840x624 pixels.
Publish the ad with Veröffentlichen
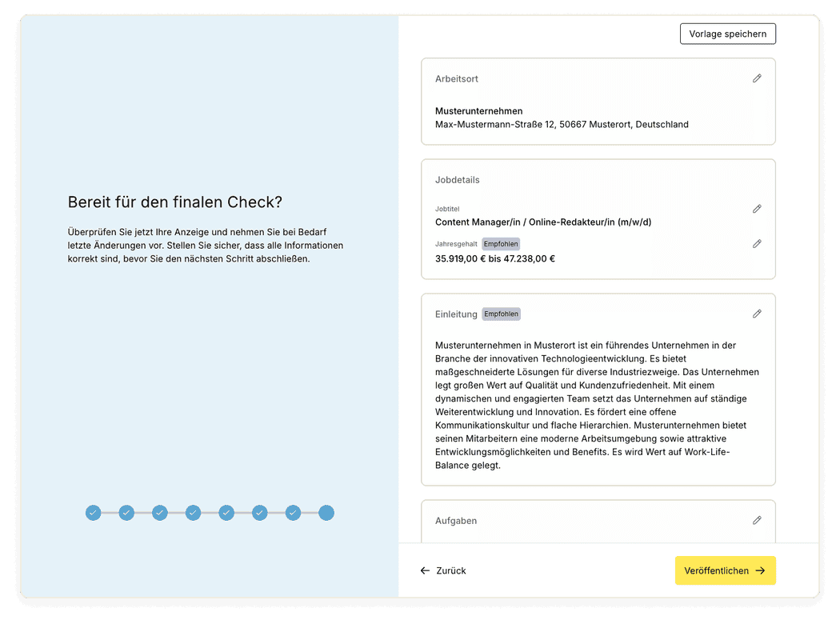[725, 570]
